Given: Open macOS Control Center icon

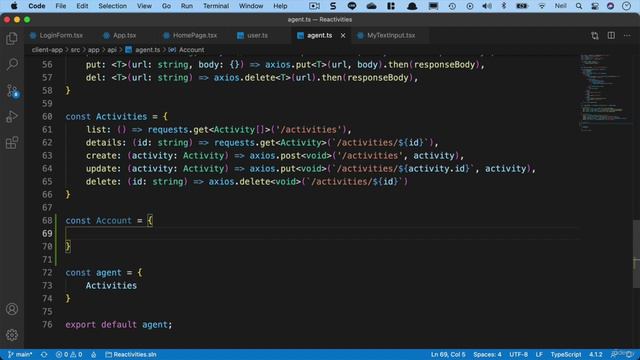Looking at the screenshot, I should click(595, 6).
